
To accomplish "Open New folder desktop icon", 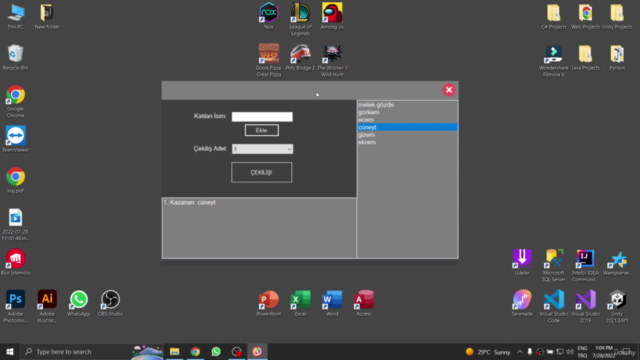I will pos(47,17).
